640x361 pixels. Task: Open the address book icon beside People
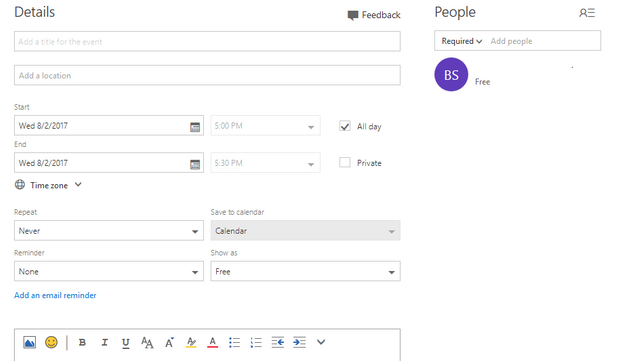pyautogui.click(x=587, y=13)
